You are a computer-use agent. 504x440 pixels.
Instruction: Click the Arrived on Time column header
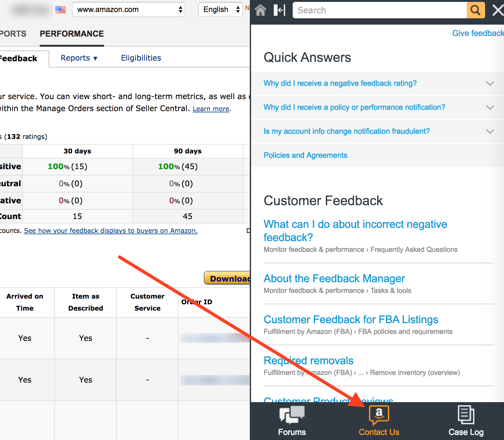pos(25,302)
